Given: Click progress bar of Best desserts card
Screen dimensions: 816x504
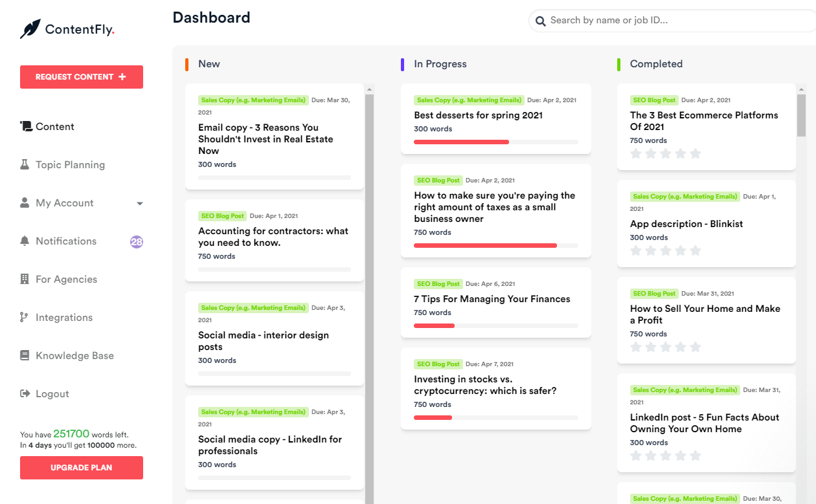Looking at the screenshot, I should coord(496,142).
